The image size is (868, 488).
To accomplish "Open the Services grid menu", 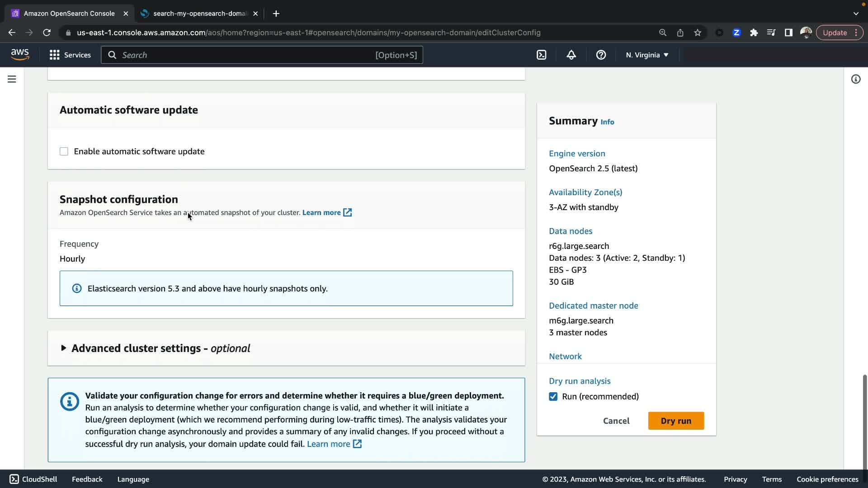I will click(x=70, y=55).
